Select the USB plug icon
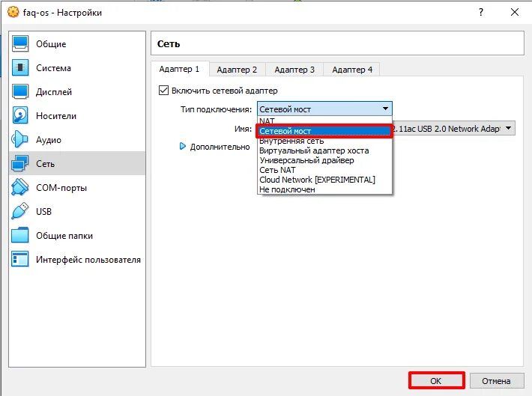Screen dimensions: 532x396 [20, 211]
